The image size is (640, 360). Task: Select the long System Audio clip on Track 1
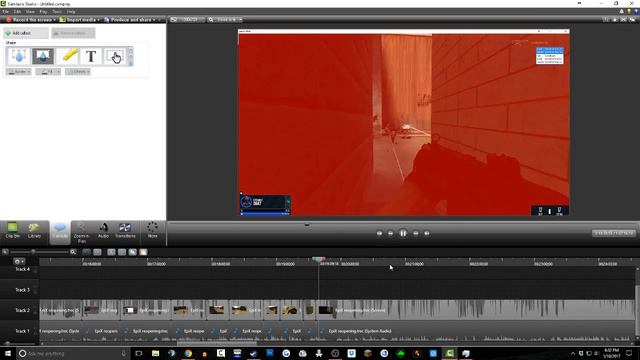[x=477, y=331]
